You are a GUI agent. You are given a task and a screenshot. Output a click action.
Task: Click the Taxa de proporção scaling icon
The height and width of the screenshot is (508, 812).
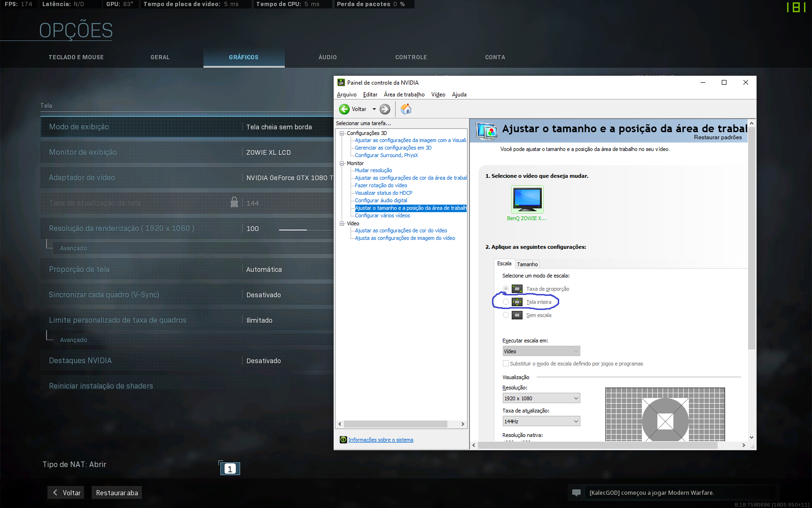tap(517, 289)
